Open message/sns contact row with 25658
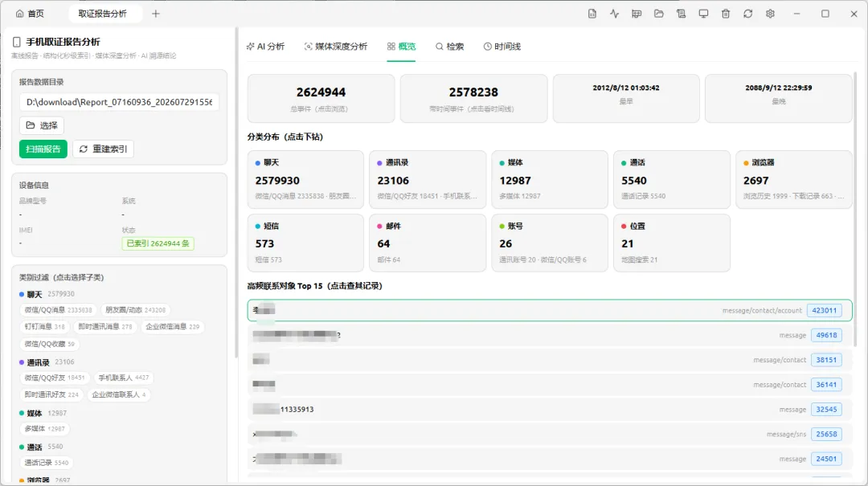Image resolution: width=868 pixels, height=486 pixels. (550, 434)
